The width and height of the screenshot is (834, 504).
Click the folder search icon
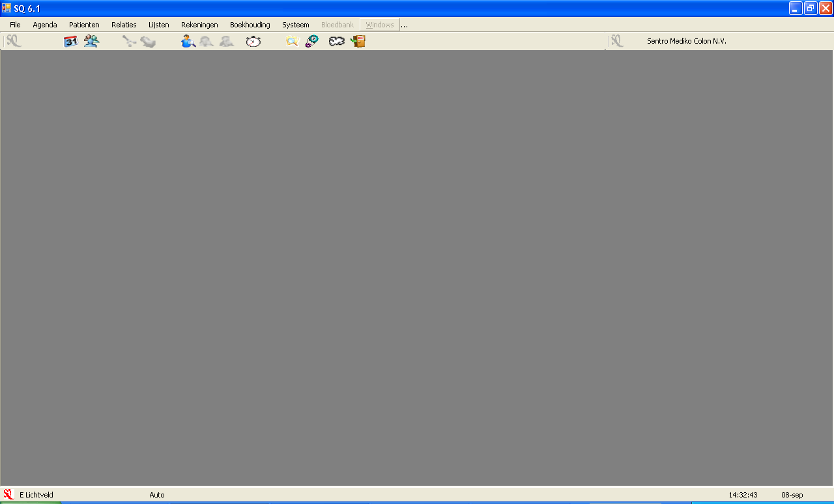tap(292, 42)
